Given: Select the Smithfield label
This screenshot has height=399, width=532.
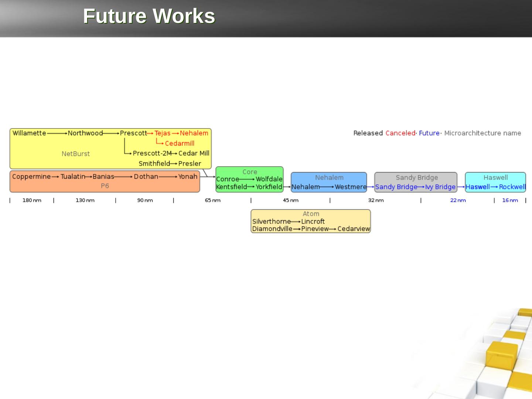Looking at the screenshot, I should (154, 164).
